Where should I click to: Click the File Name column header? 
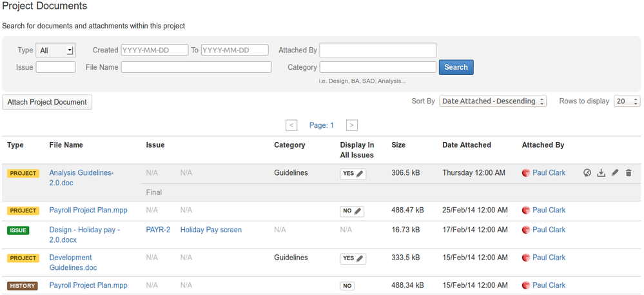coord(66,145)
